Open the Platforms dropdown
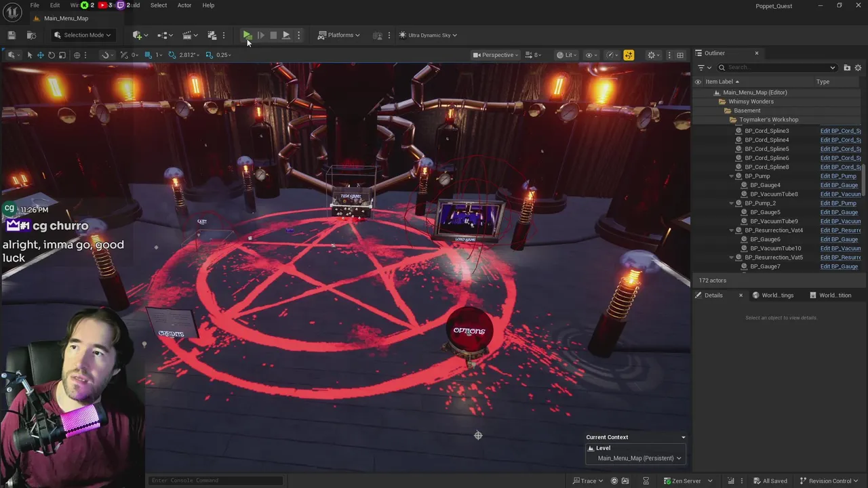The width and height of the screenshot is (868, 488). pos(338,35)
